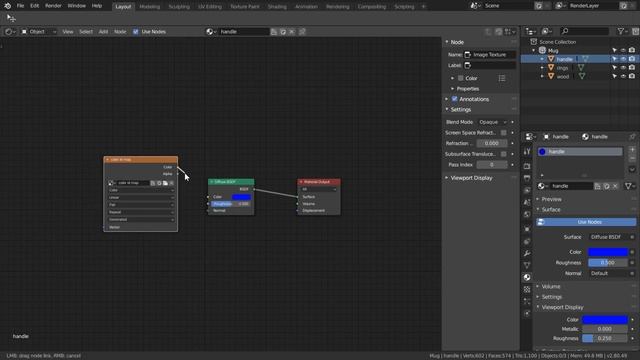The height and width of the screenshot is (360, 640).
Task: Unlink material X icon in node editor header
Action: [x=292, y=31]
